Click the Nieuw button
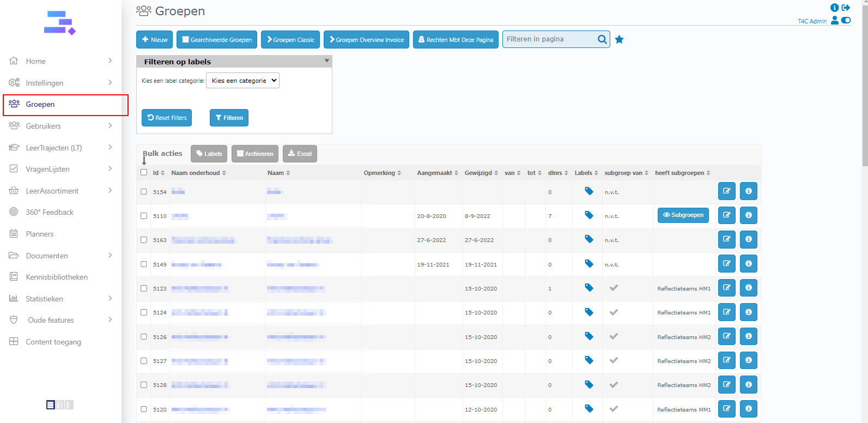The height and width of the screenshot is (423, 868). point(154,40)
